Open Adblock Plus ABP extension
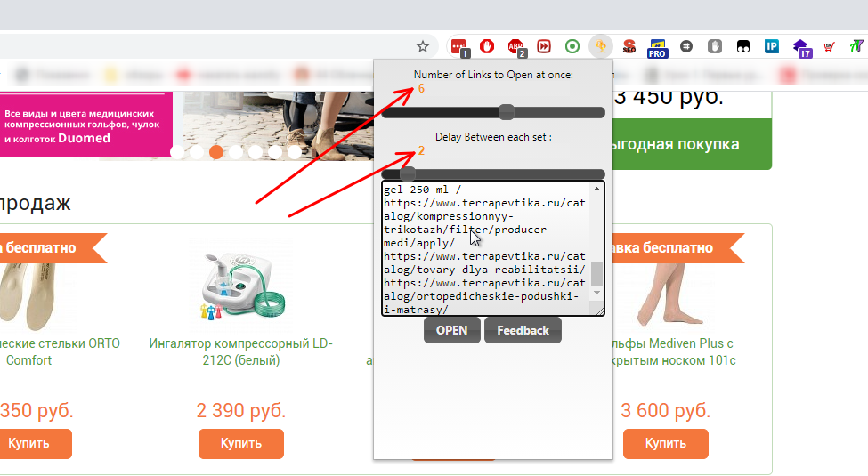The width and height of the screenshot is (868, 476). click(x=515, y=46)
